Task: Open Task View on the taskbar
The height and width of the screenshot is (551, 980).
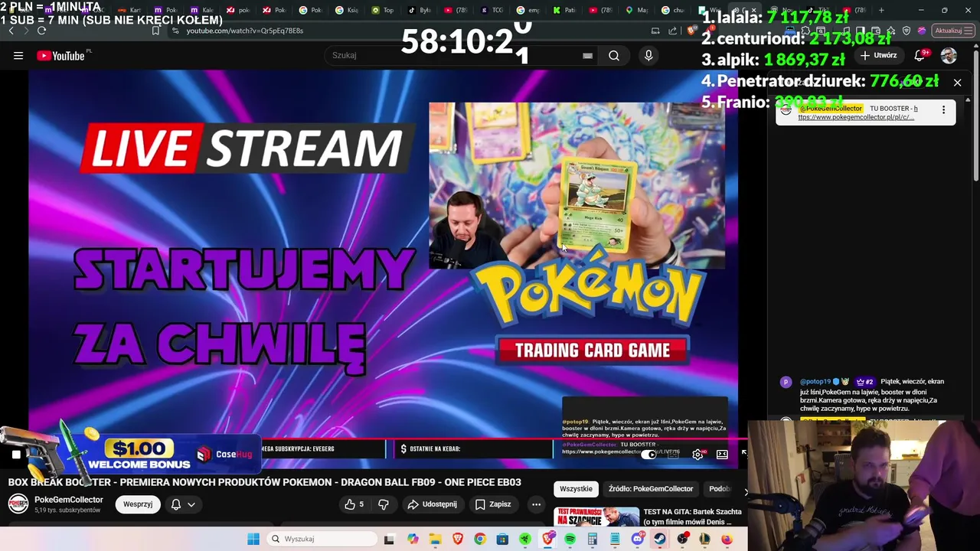Action: pyautogui.click(x=389, y=539)
